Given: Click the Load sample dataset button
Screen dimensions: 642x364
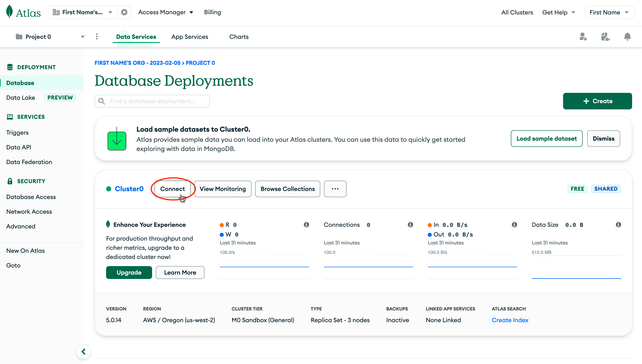Looking at the screenshot, I should pos(546,139).
